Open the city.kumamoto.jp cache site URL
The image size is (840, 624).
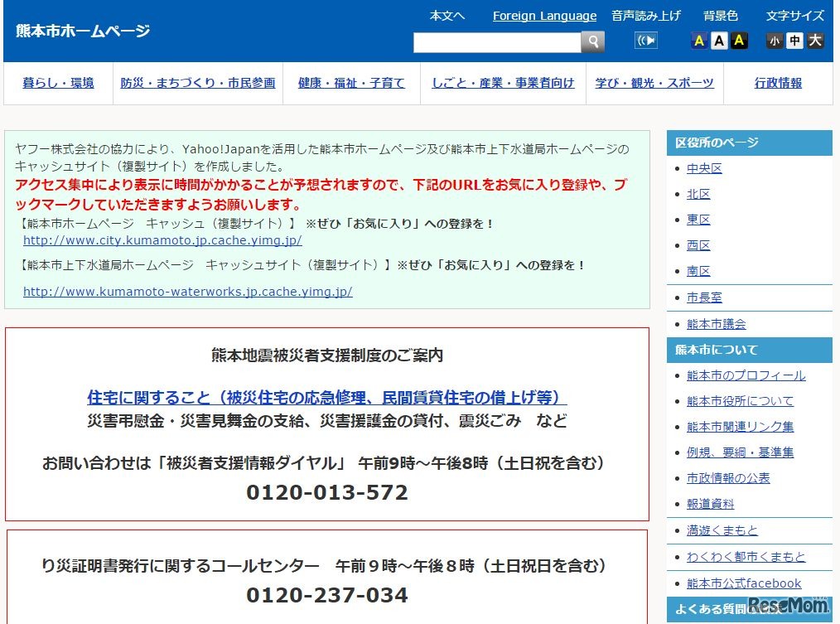pyautogui.click(x=162, y=240)
